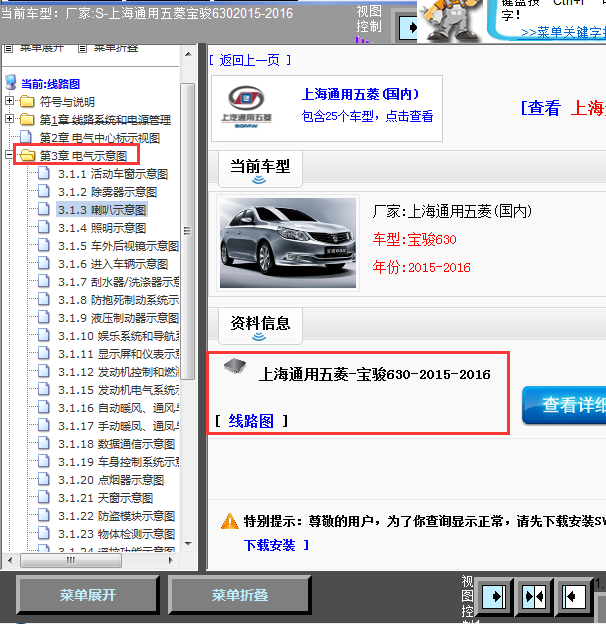This screenshot has height=624, width=606.
Task: Open 3.1.22 防盗模块示意图
Action: click(x=117, y=516)
